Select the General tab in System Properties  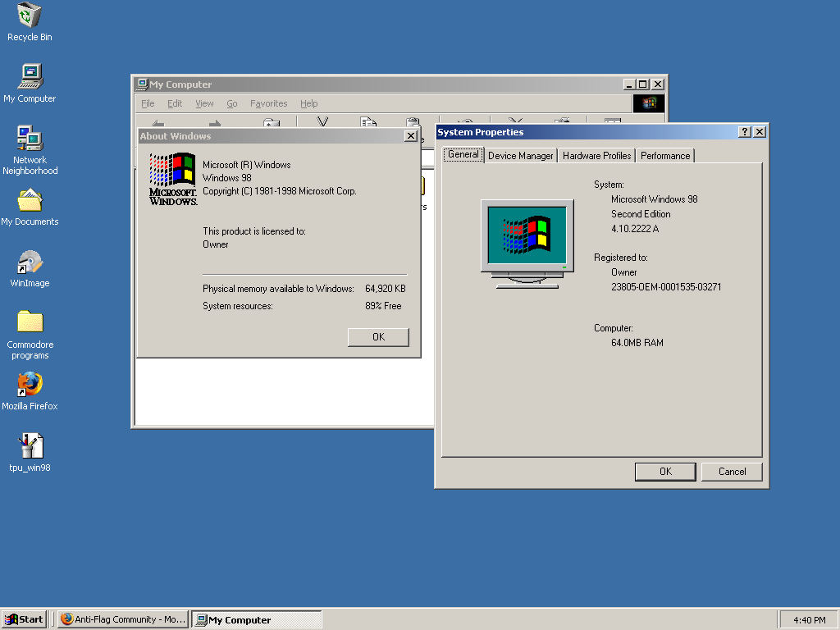[x=463, y=154]
